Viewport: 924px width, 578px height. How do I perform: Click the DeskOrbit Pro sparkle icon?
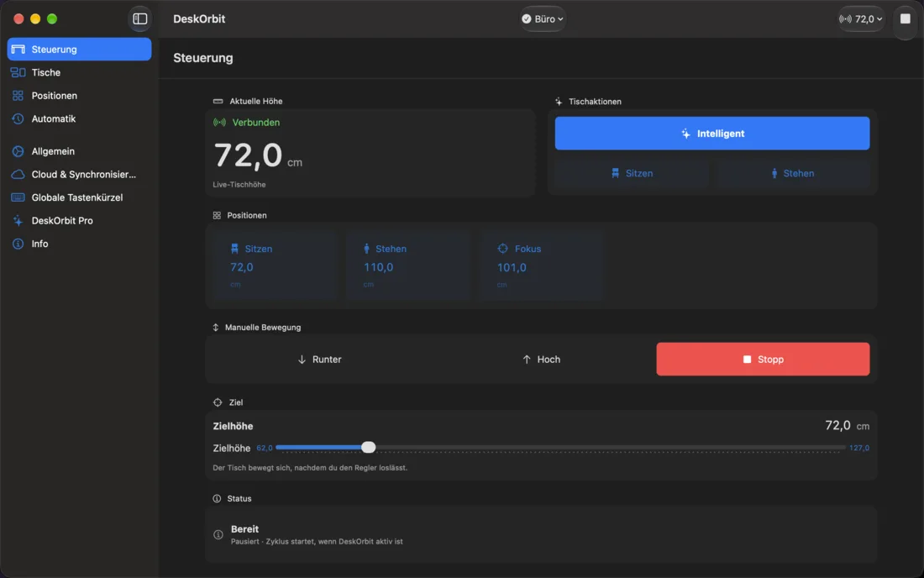click(x=18, y=220)
